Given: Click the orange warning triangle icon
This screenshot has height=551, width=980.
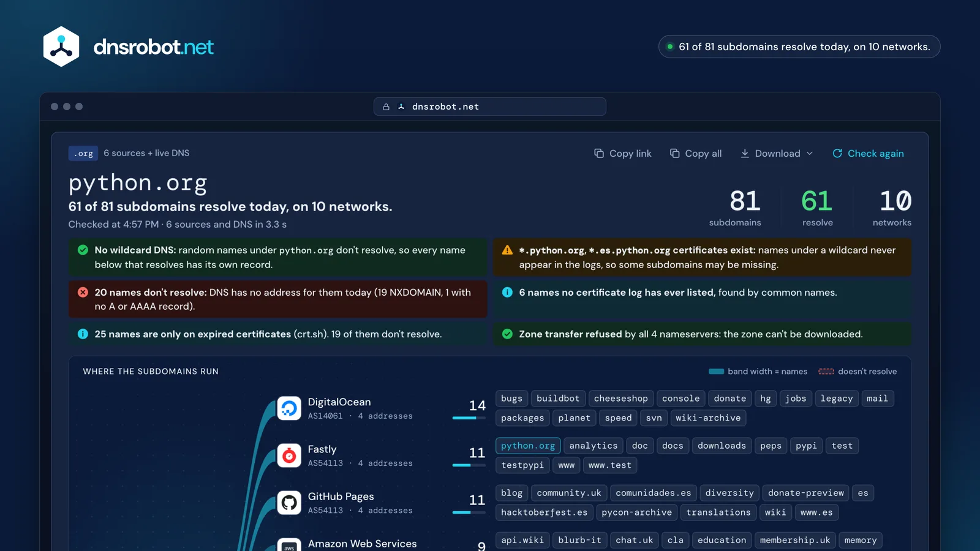Looking at the screenshot, I should [507, 250].
